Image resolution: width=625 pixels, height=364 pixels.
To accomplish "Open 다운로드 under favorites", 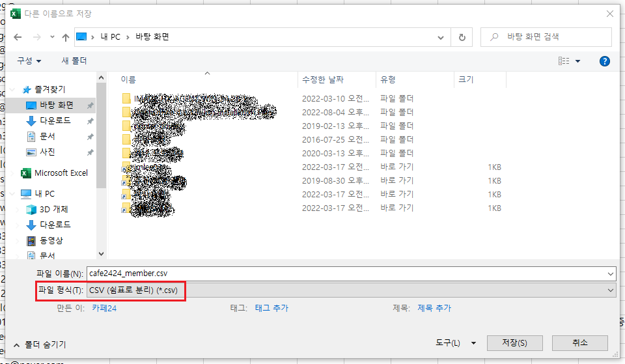I will point(55,120).
